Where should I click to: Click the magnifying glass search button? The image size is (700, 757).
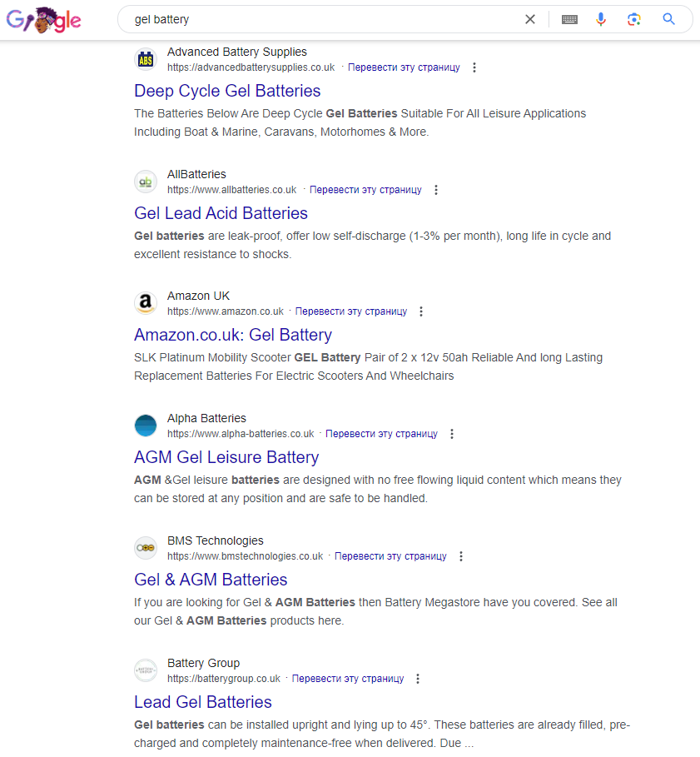click(x=668, y=19)
